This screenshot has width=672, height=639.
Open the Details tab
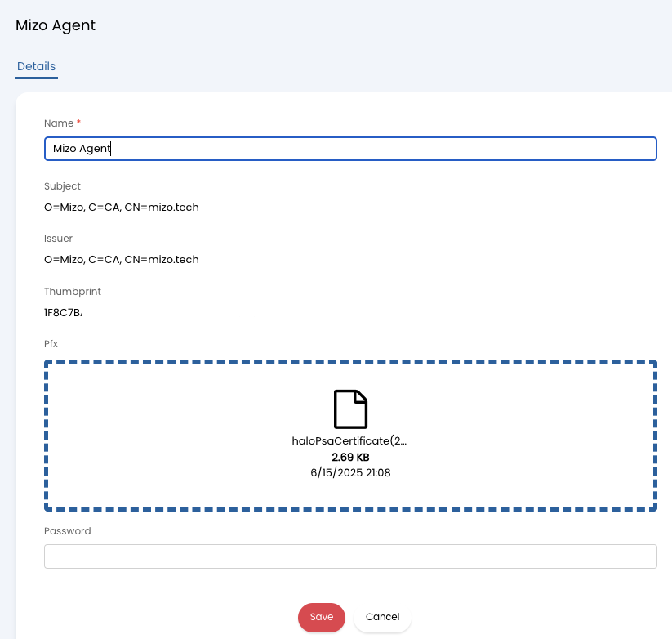(36, 66)
